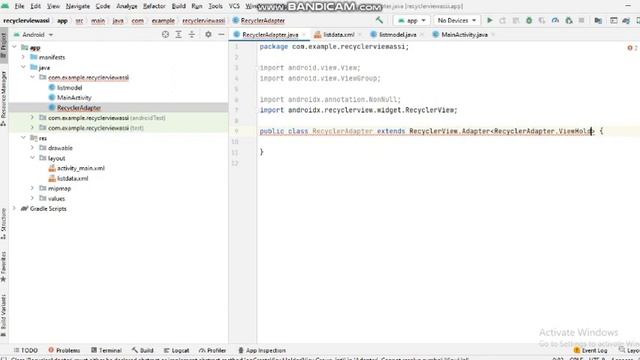Open the app run configuration dropdown
640x360 pixels.
411,20
